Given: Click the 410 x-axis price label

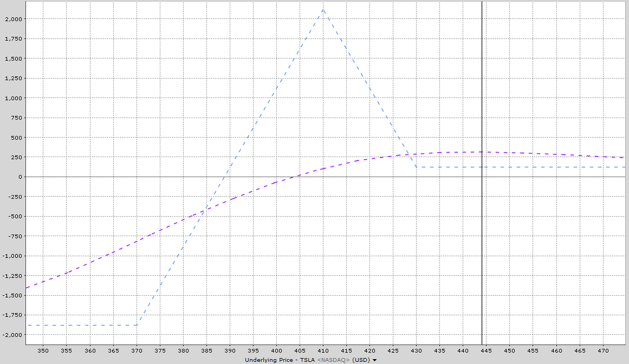Looking at the screenshot, I should 323,350.
